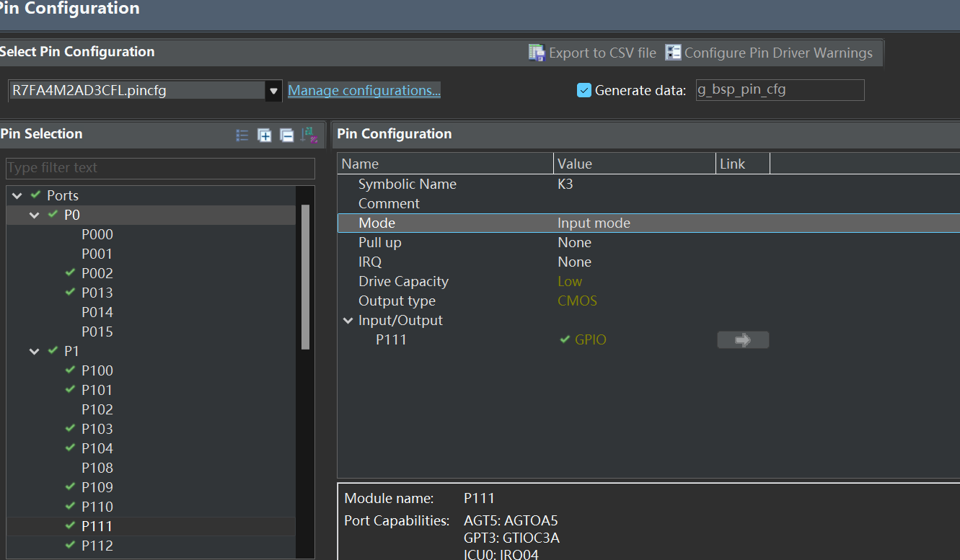Click the Symbolic Name value K3
The image size is (960, 560).
[x=565, y=184]
